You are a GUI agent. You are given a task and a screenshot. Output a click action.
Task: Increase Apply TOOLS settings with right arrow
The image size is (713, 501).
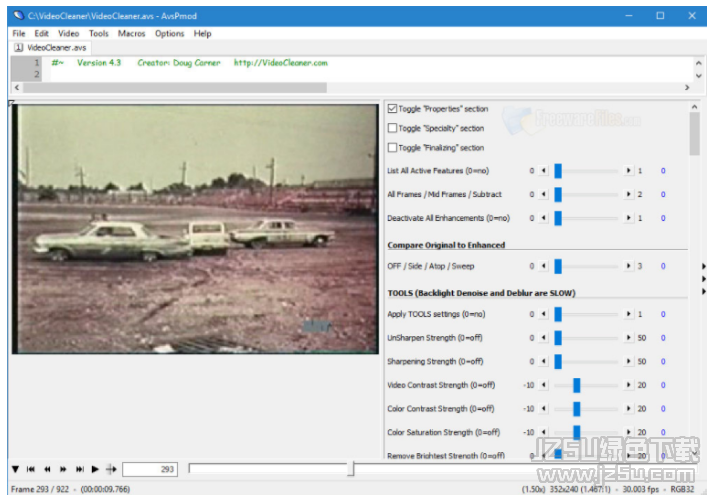[628, 314]
